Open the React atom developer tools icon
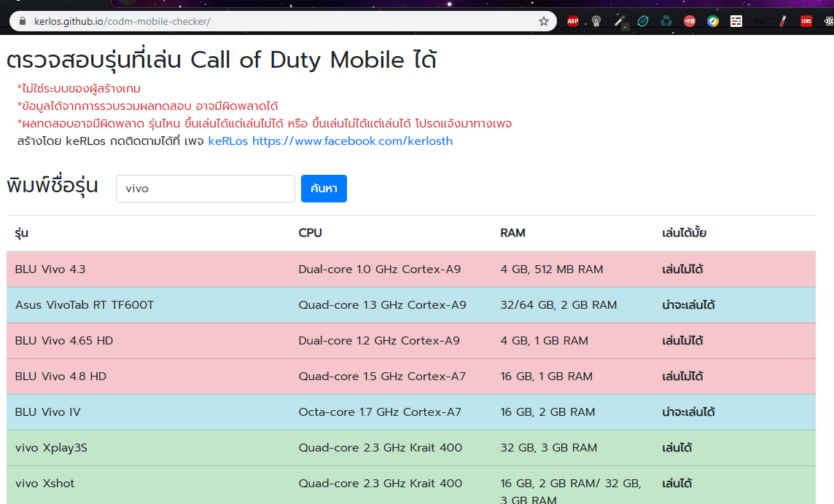 tap(829, 21)
